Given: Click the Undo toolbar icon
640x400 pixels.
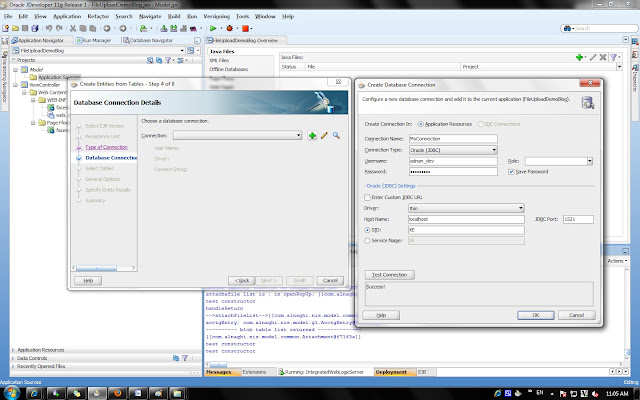Looking at the screenshot, I should coord(49,28).
